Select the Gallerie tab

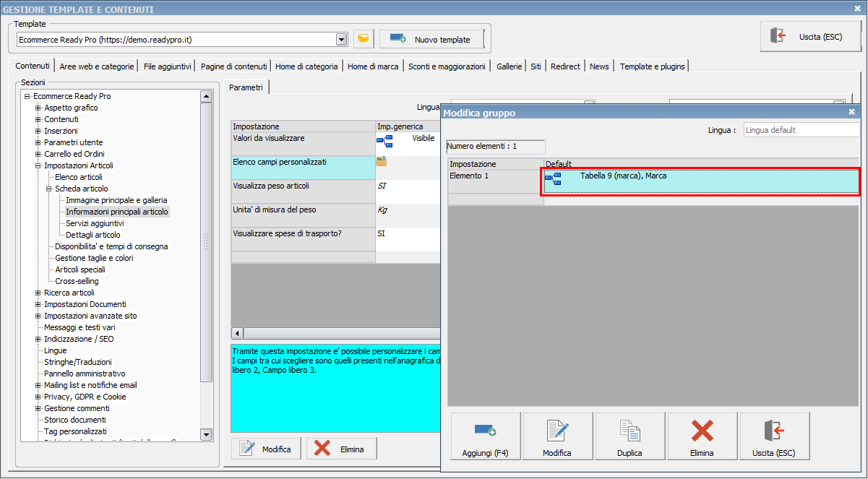tap(510, 66)
